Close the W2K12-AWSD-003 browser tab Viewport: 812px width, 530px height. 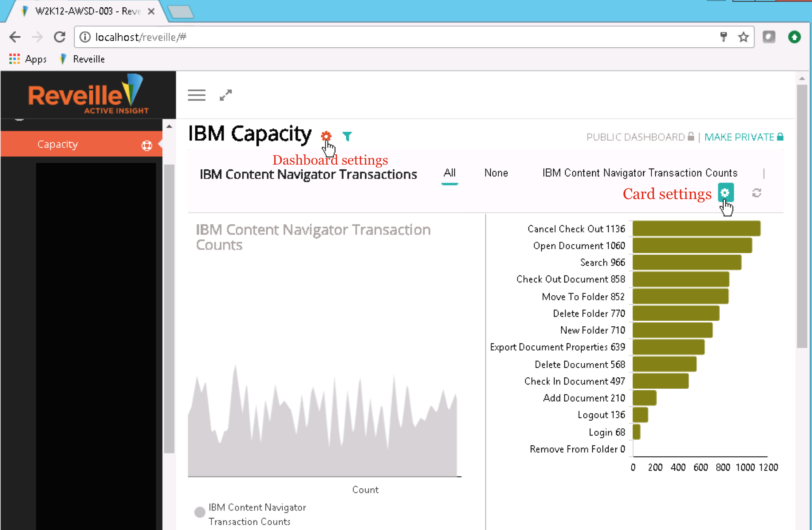(151, 11)
